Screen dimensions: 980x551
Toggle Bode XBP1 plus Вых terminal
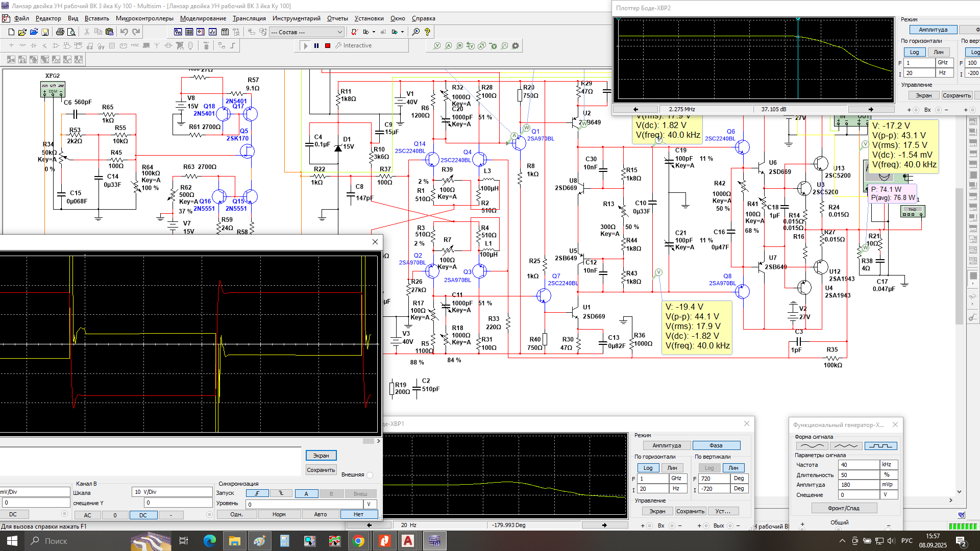point(706,525)
